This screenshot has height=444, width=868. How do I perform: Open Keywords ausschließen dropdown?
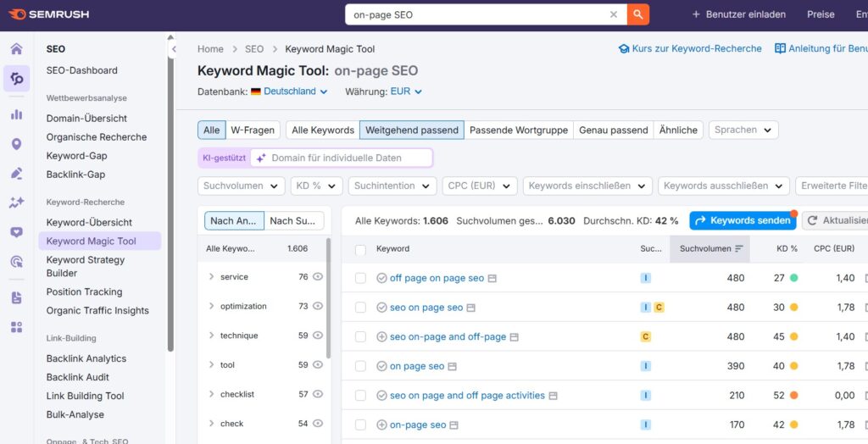[724, 186]
